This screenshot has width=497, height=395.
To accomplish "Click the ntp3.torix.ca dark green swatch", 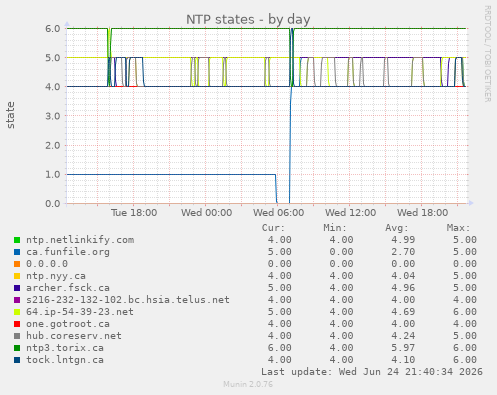I will click(x=17, y=348).
